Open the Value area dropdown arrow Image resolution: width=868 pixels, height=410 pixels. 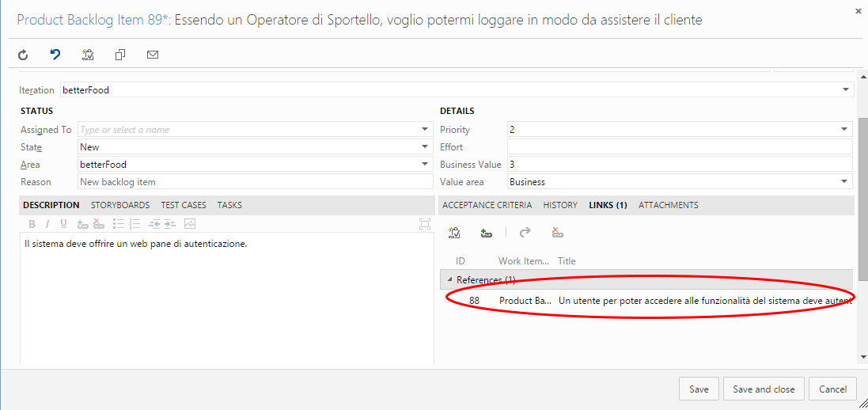click(844, 181)
